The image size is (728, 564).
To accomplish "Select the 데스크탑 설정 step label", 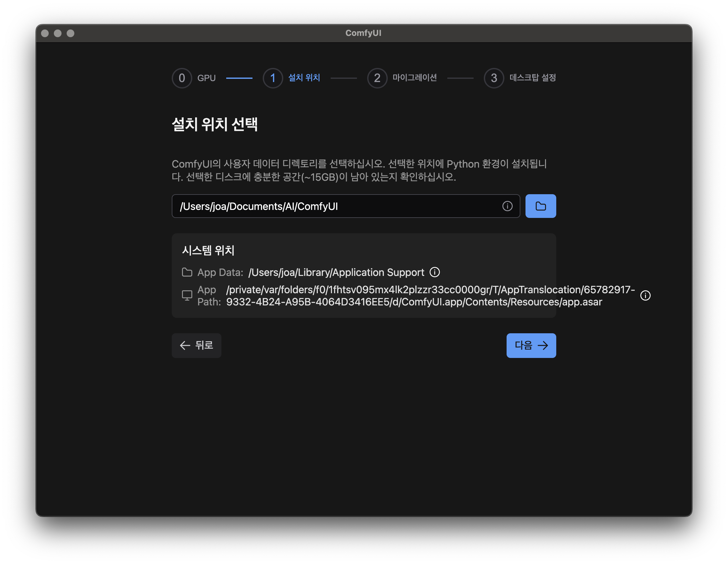I will pyautogui.click(x=532, y=78).
